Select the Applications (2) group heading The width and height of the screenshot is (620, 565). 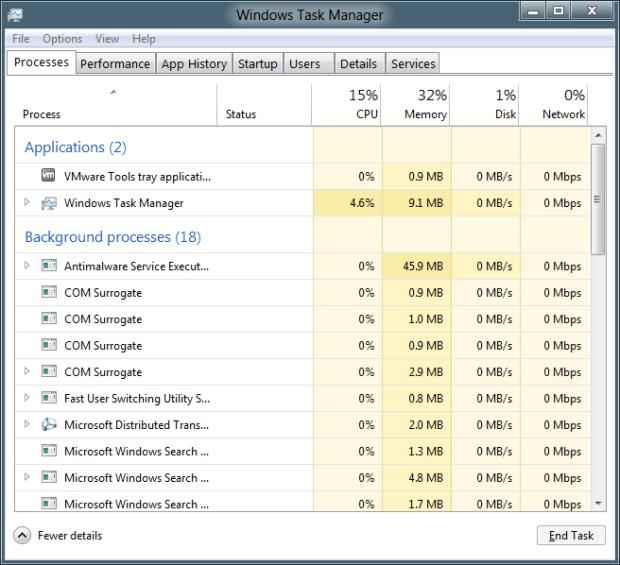pos(76,147)
